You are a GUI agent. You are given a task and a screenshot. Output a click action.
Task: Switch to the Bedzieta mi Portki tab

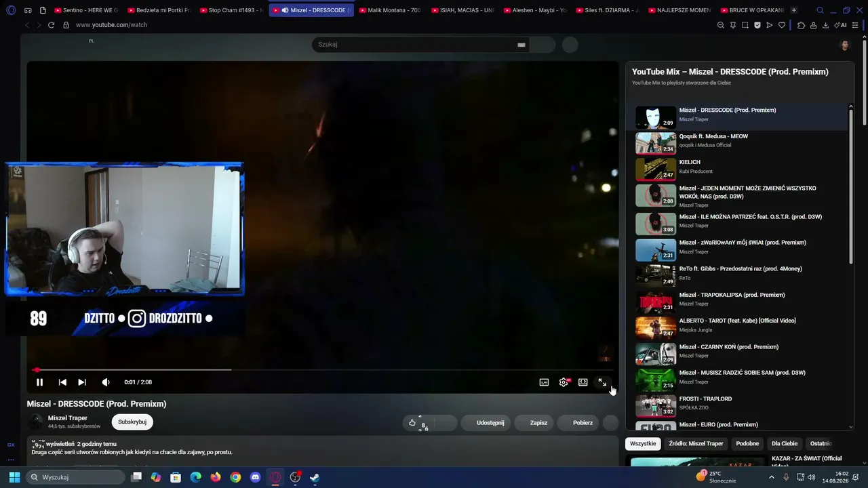[x=159, y=10]
